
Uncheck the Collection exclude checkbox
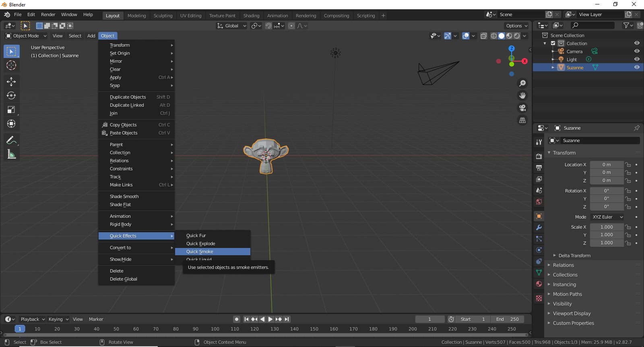(x=553, y=43)
